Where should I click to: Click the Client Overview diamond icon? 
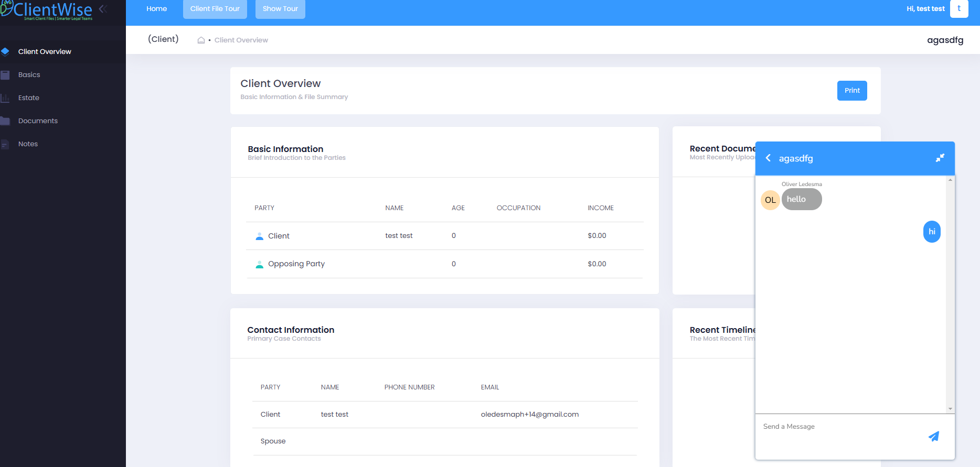[5, 51]
